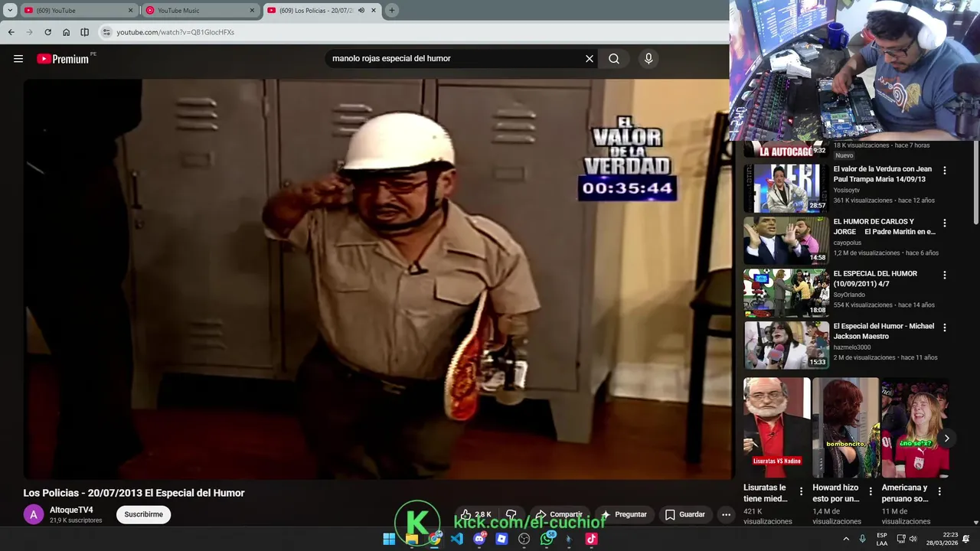Image resolution: width=980 pixels, height=551 pixels.
Task: Close the YouTube Music tab
Action: point(252,11)
